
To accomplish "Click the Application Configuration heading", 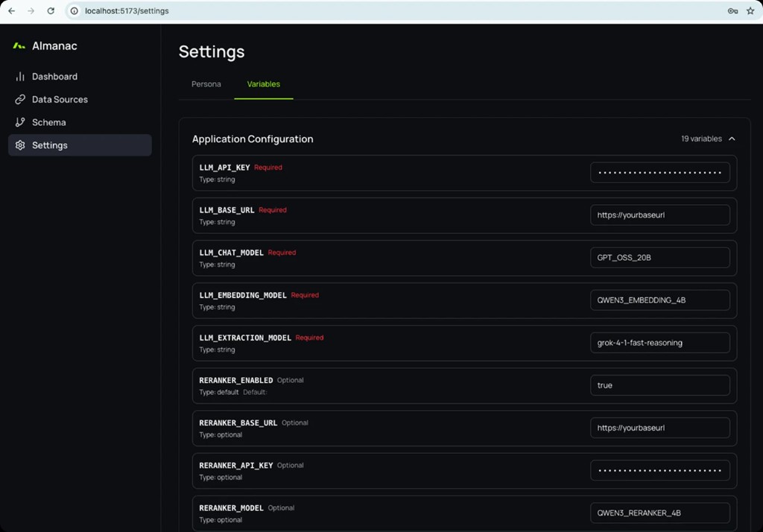I will [x=253, y=139].
